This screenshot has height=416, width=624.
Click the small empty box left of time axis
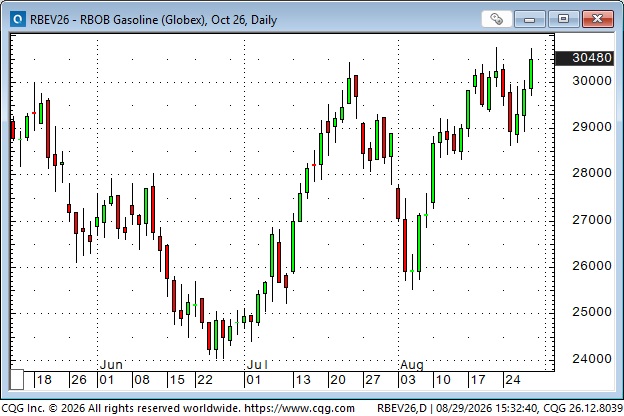click(17, 380)
